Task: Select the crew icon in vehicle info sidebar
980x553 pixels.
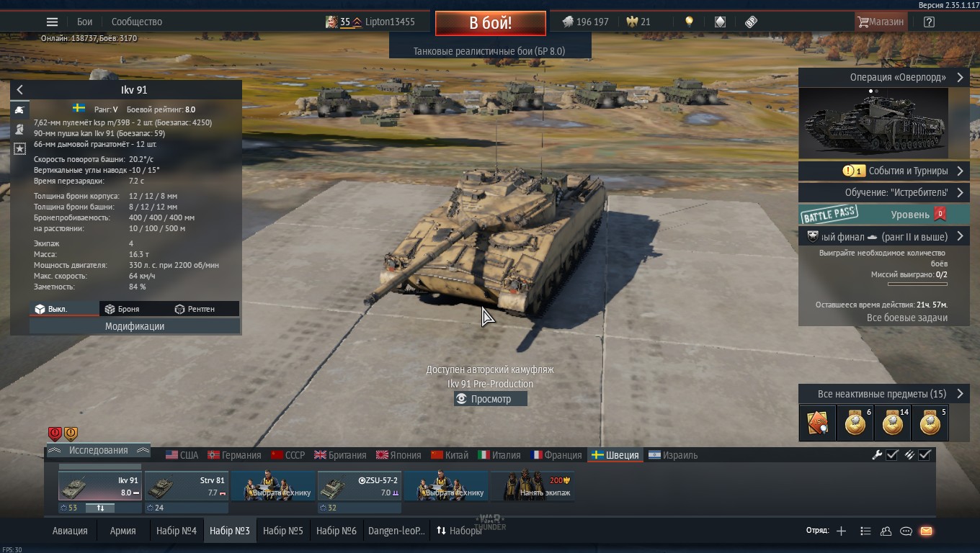Action: (20, 129)
